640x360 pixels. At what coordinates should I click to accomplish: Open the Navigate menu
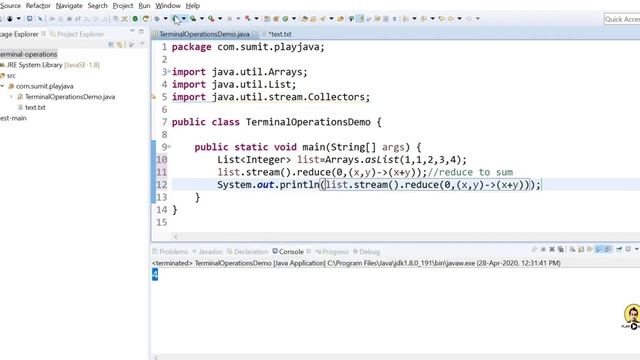point(69,6)
